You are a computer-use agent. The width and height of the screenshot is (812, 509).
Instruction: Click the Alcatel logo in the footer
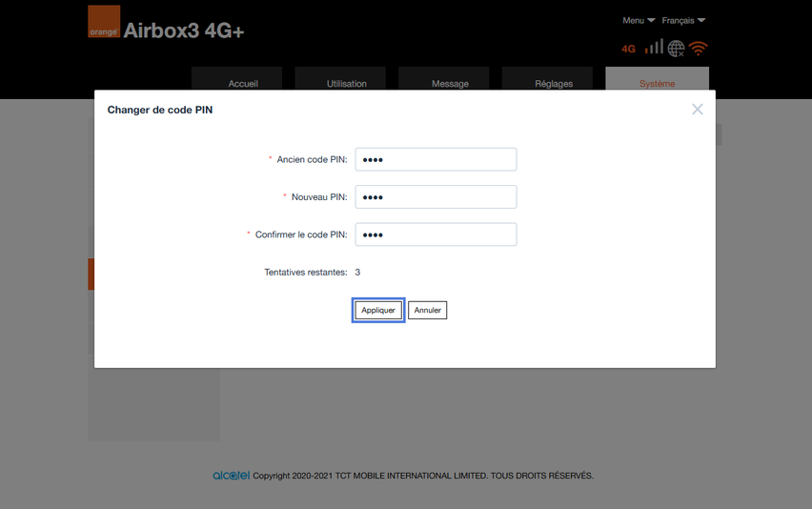coord(231,476)
